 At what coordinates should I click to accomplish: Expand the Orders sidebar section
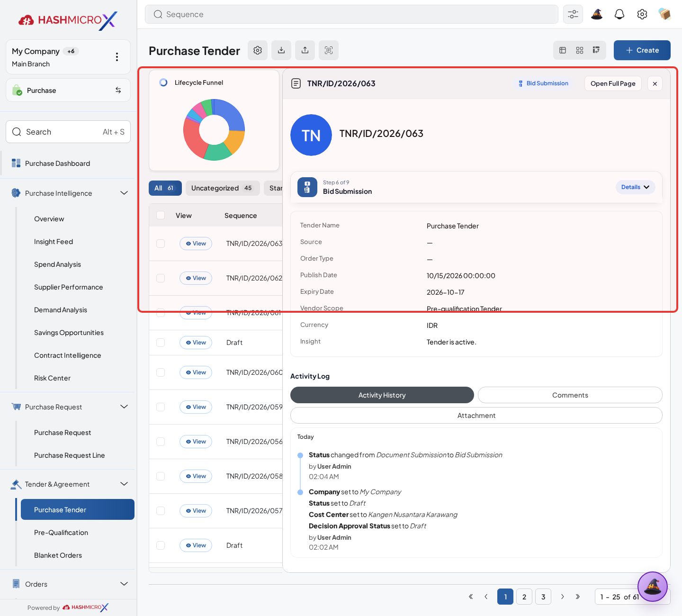coord(124,584)
